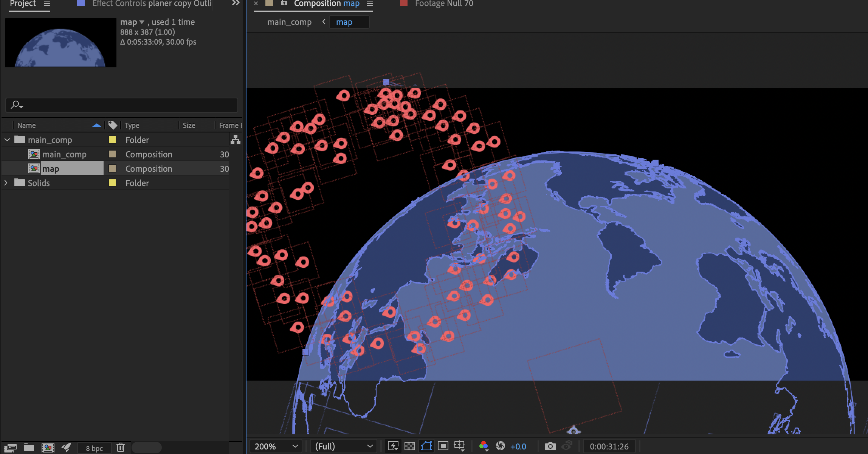The height and width of the screenshot is (454, 868).
Task: Click the current time display 0:00:31:26
Action: 609,446
